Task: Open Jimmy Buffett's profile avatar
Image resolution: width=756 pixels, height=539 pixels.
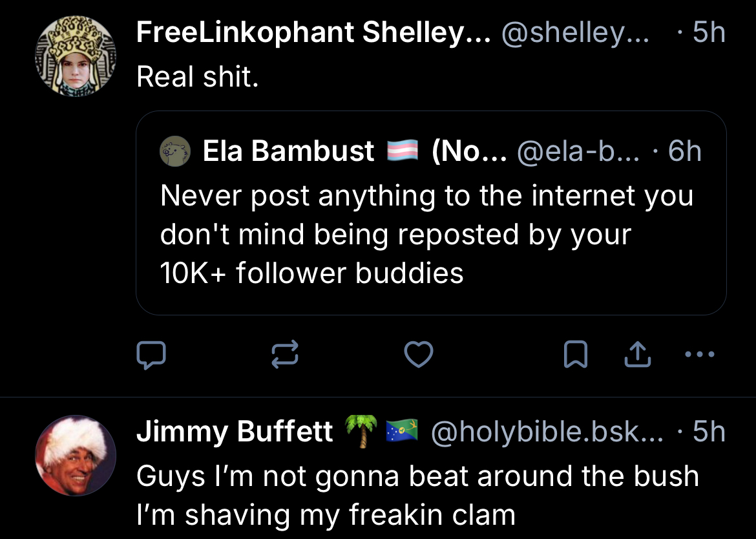Action: coord(75,455)
